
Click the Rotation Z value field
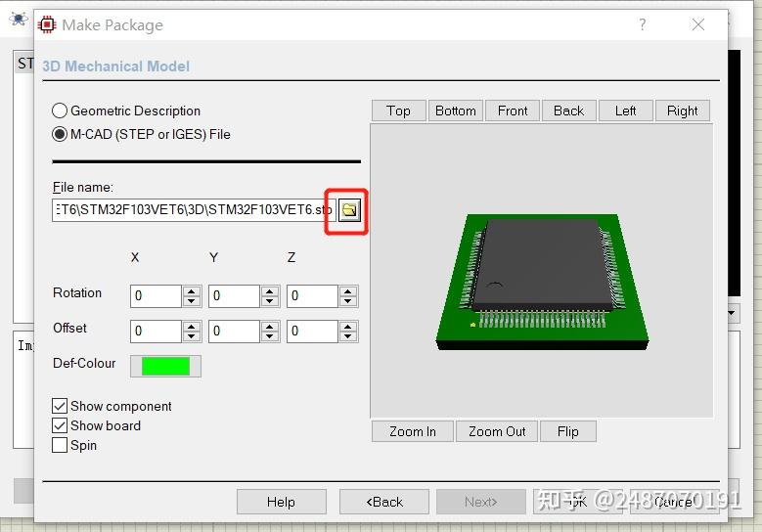tap(312, 296)
